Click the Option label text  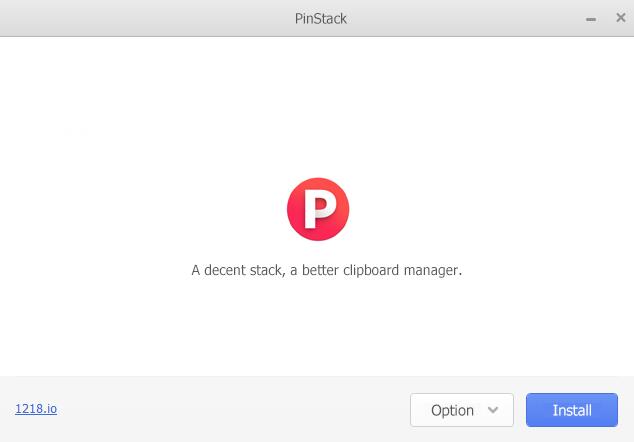(x=452, y=410)
